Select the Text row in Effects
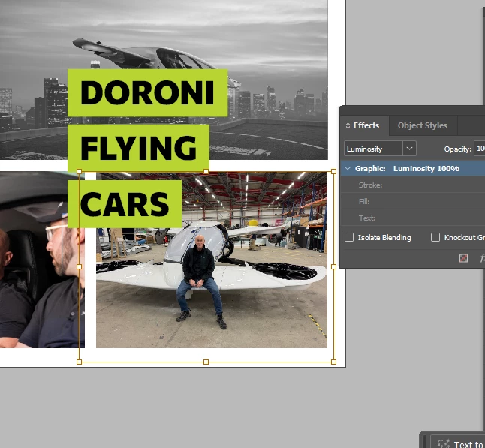Image resolution: width=485 pixels, height=448 pixels. pos(413,218)
